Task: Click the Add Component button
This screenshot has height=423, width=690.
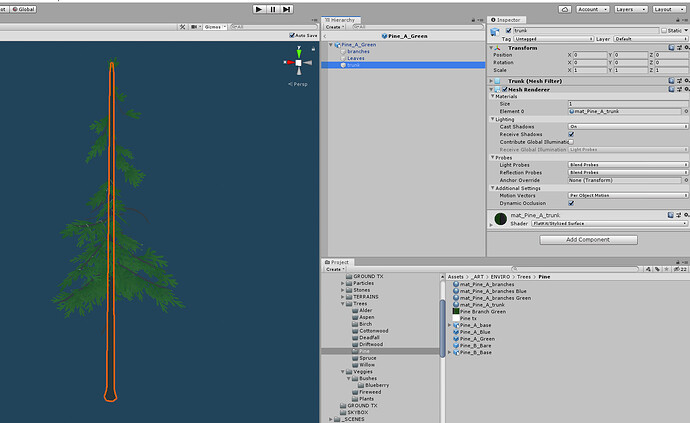Action: click(x=587, y=239)
